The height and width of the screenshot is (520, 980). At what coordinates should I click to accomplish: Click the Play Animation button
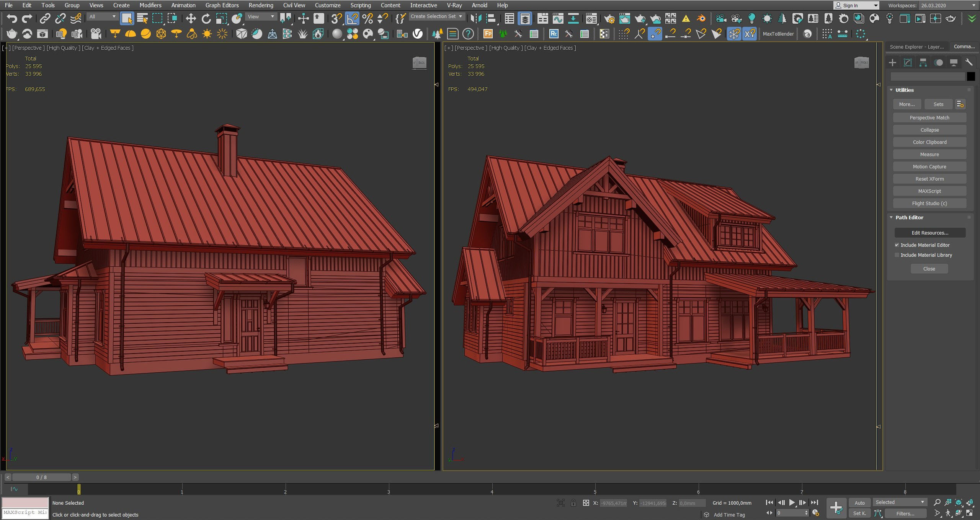[x=792, y=502]
